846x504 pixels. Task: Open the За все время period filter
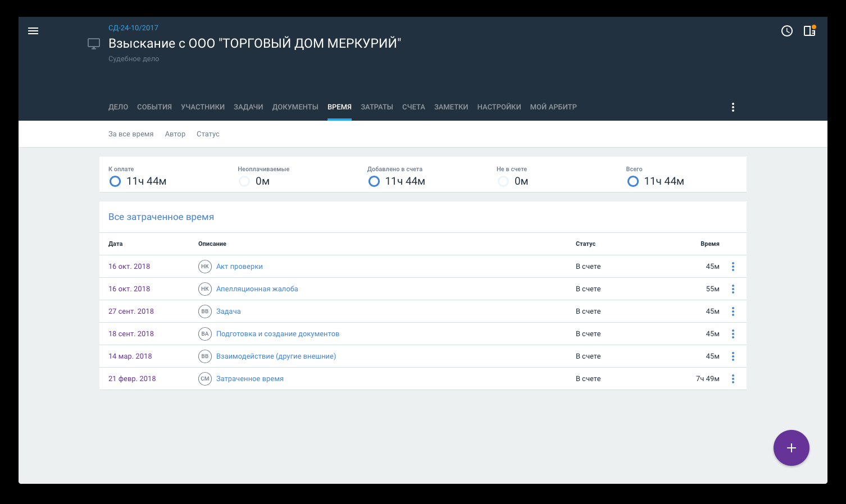point(131,134)
